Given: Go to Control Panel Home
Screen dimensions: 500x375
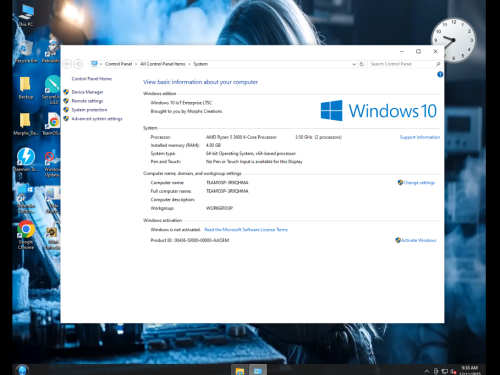Looking at the screenshot, I should click(92, 79).
